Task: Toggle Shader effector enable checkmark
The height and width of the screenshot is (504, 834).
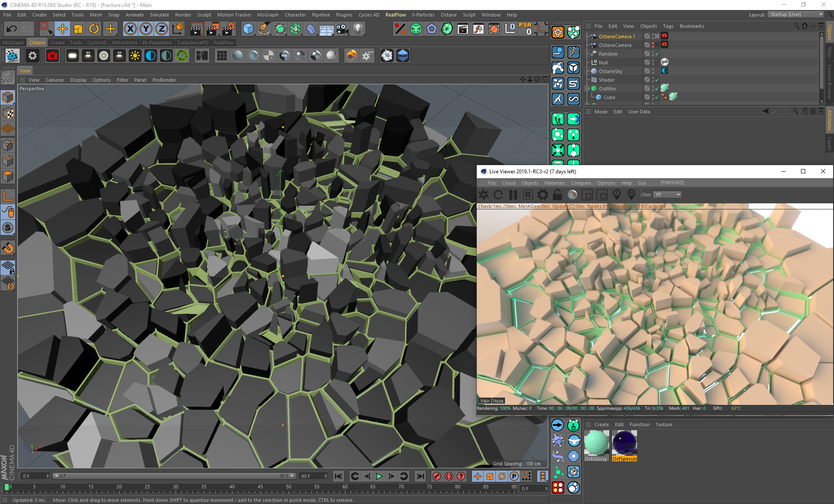Action: [657, 80]
